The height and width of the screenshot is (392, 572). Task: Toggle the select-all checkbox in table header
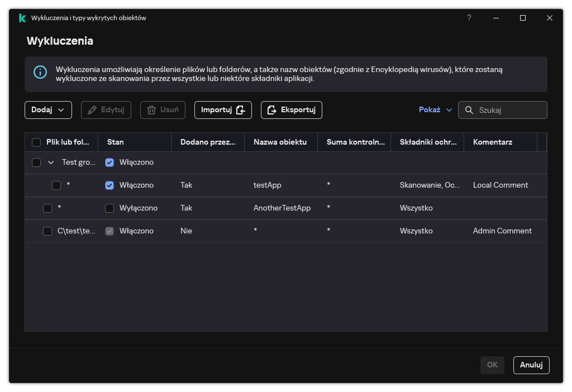(x=36, y=142)
